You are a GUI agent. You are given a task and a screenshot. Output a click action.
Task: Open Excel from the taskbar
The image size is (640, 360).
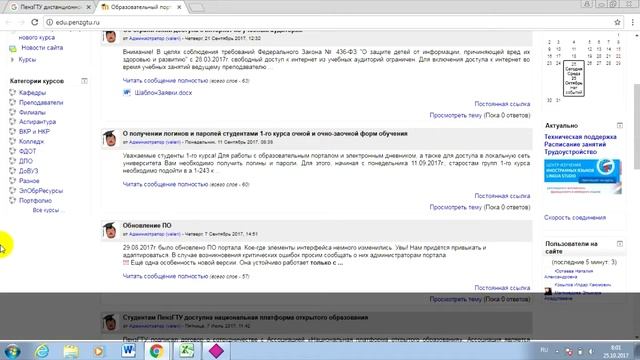coord(186,351)
